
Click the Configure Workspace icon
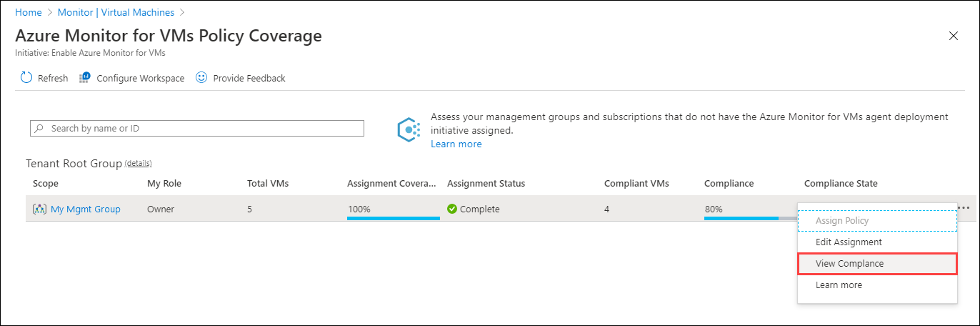[x=85, y=77]
